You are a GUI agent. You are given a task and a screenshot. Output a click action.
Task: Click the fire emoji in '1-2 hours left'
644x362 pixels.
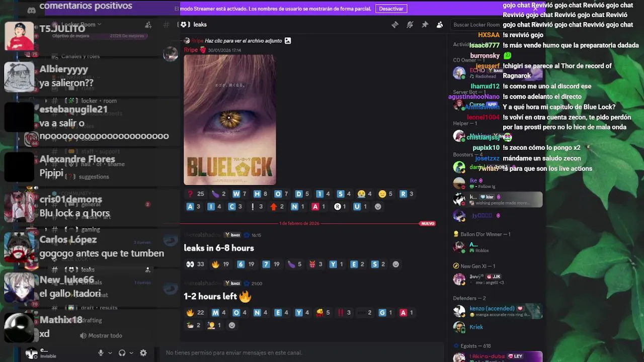pyautogui.click(x=245, y=297)
